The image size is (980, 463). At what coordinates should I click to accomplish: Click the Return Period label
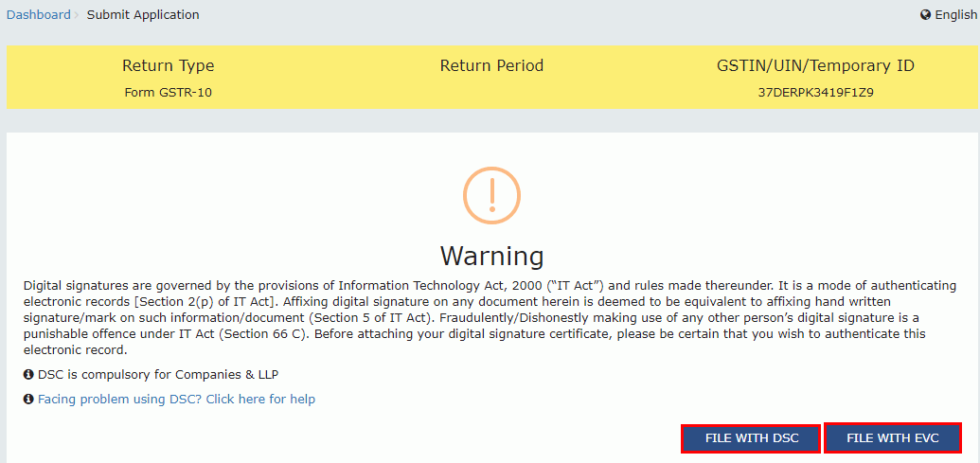coord(491,66)
